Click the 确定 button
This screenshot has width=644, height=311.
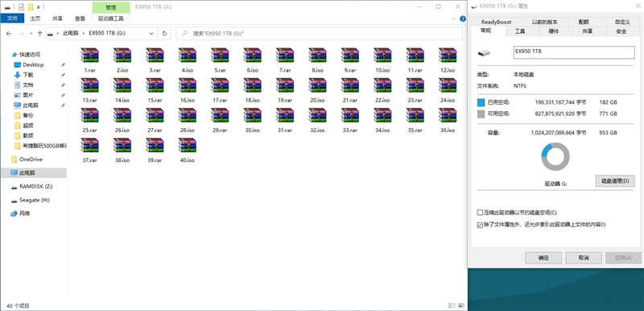click(543, 258)
